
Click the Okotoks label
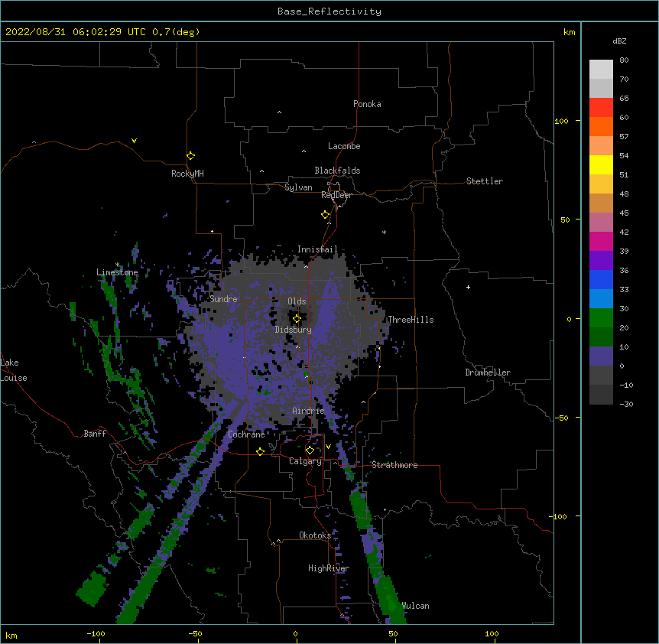(315, 535)
